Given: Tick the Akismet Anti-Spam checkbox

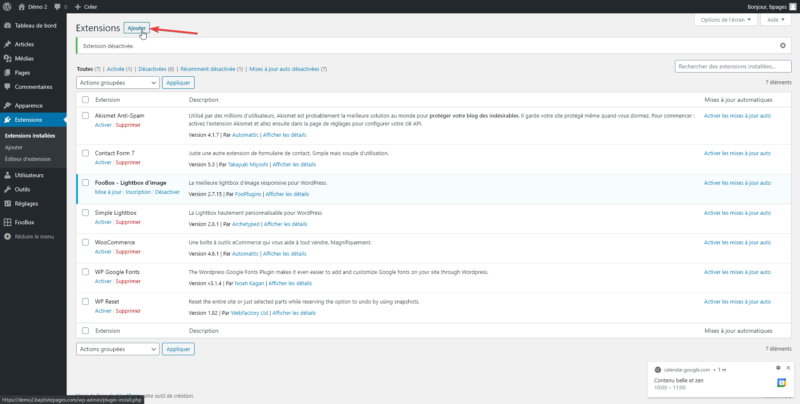Looking at the screenshot, I should click(x=85, y=116).
